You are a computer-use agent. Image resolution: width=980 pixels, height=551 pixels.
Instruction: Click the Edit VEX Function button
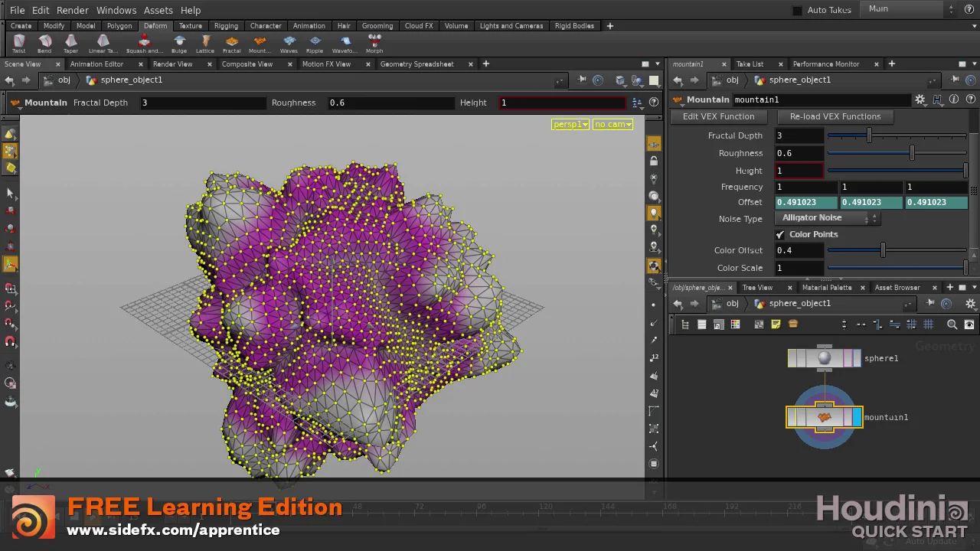pos(718,116)
